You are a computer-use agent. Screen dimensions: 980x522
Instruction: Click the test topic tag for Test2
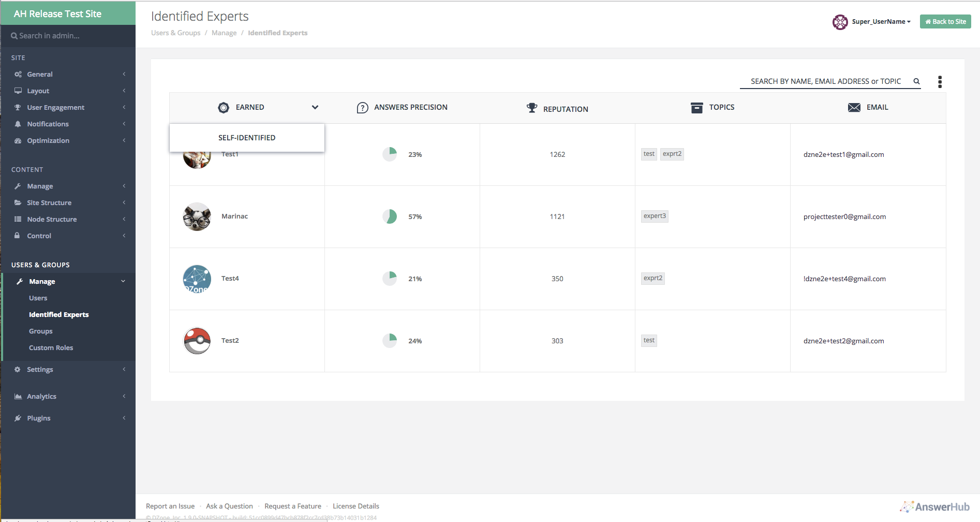tap(649, 340)
